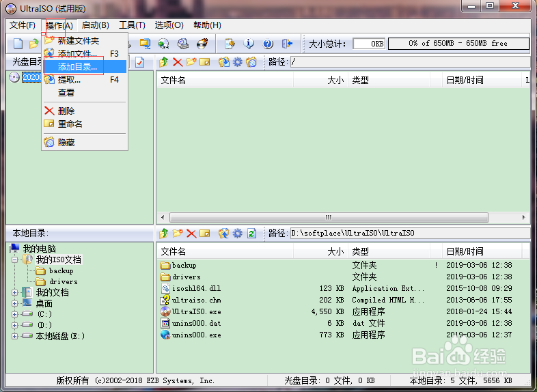The height and width of the screenshot is (392, 537).
Task: Choose 添加文件... from the menu
Action: pyautogui.click(x=85, y=54)
